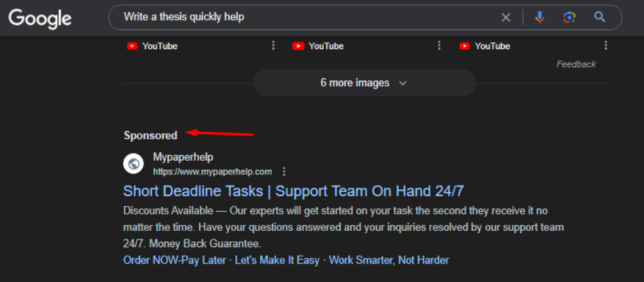Open the "Order NOW-Pay Later" sitelink
The width and height of the screenshot is (644, 282).
click(x=175, y=260)
